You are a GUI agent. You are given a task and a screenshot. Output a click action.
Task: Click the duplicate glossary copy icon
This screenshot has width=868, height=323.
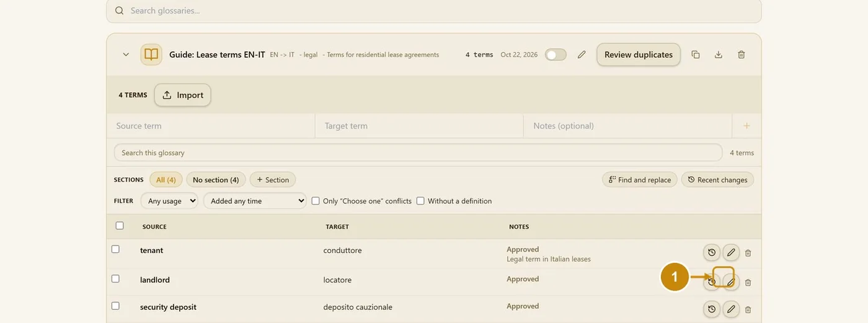point(696,55)
